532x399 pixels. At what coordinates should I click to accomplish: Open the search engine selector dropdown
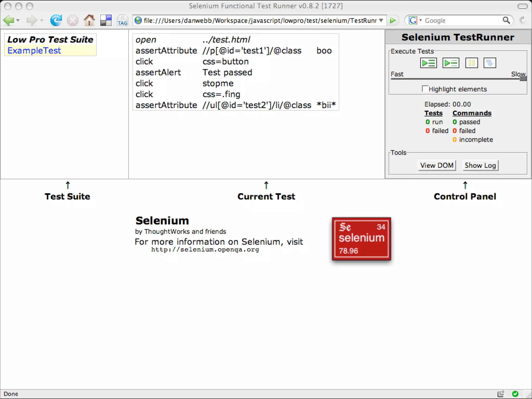click(420, 20)
